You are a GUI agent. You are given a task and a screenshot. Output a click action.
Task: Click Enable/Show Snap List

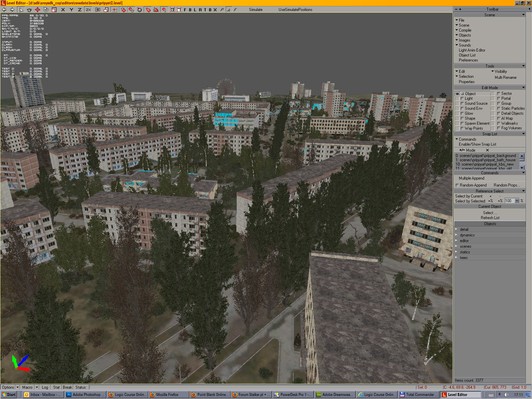pyautogui.click(x=477, y=144)
